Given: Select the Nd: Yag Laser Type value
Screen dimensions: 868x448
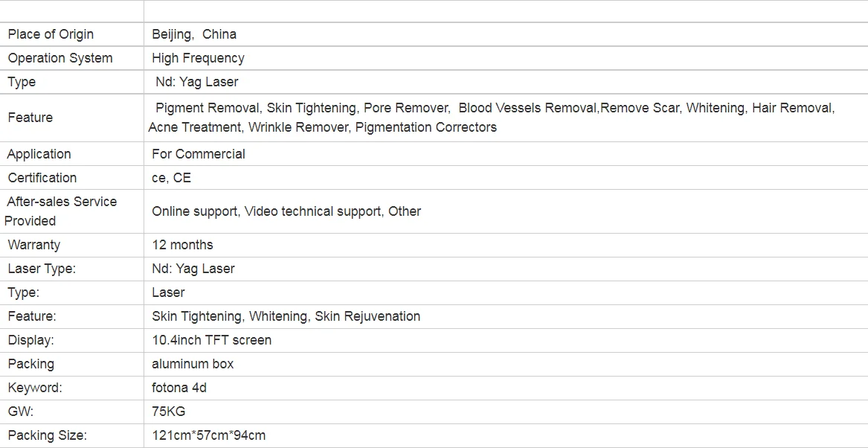Looking at the screenshot, I should tap(196, 82).
